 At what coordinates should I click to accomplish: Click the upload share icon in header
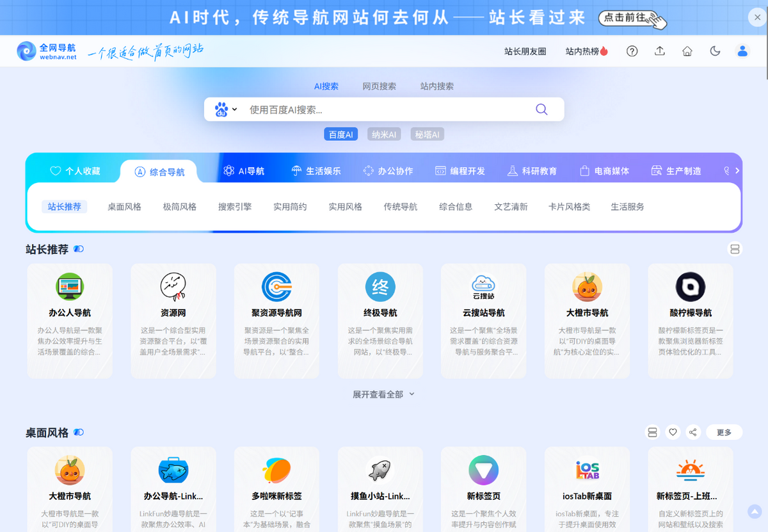point(660,51)
